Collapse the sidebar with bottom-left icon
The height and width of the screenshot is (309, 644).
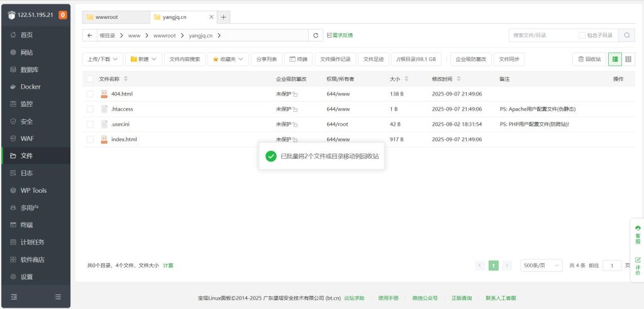coord(14,296)
